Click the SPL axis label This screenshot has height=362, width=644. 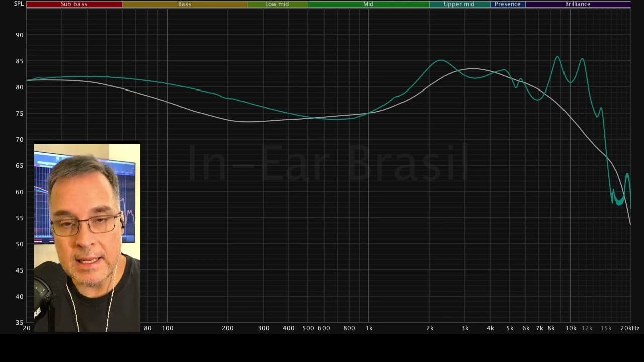click(19, 4)
